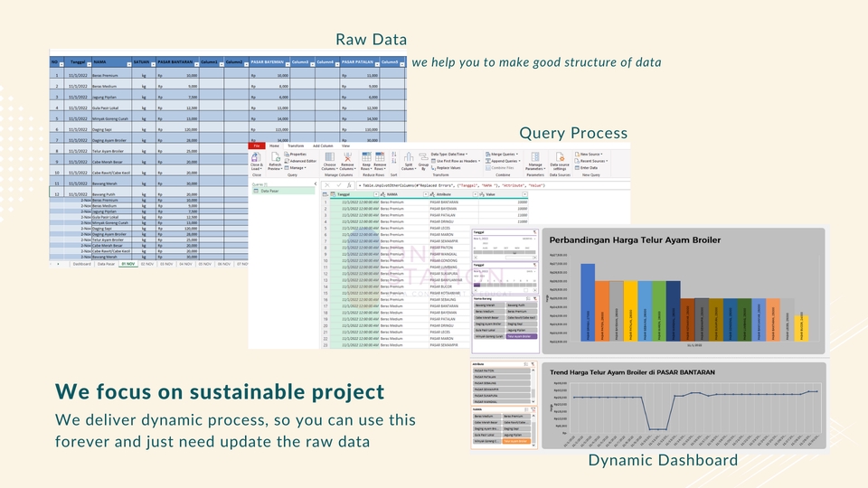Select PASAR SUKAPURA in Attribute slicer

pyautogui.click(x=501, y=396)
